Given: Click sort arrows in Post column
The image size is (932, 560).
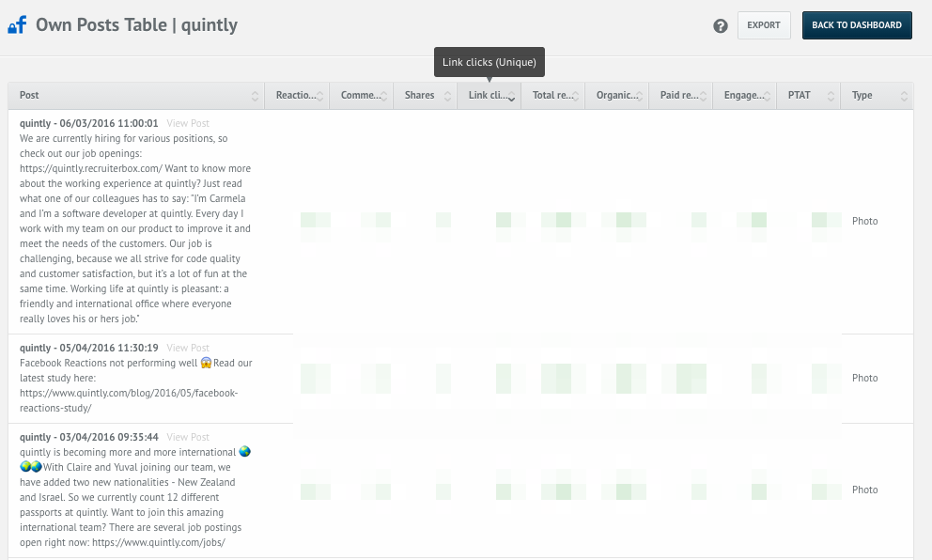Looking at the screenshot, I should point(255,96).
